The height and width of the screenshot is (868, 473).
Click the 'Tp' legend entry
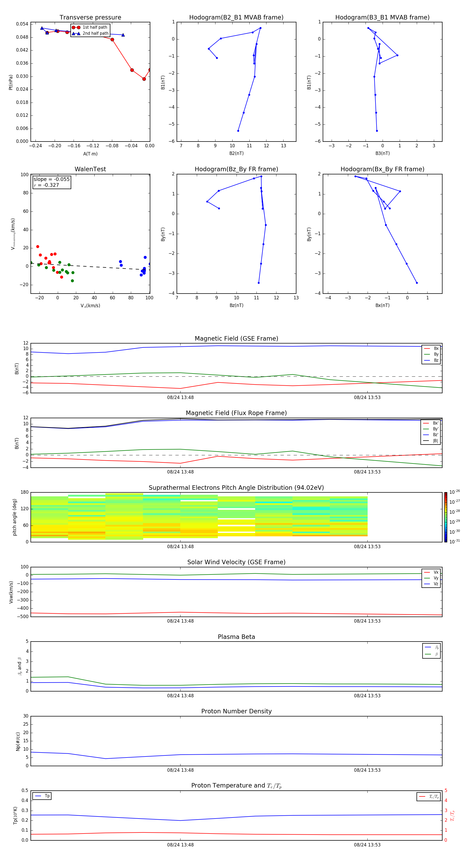coord(42,796)
